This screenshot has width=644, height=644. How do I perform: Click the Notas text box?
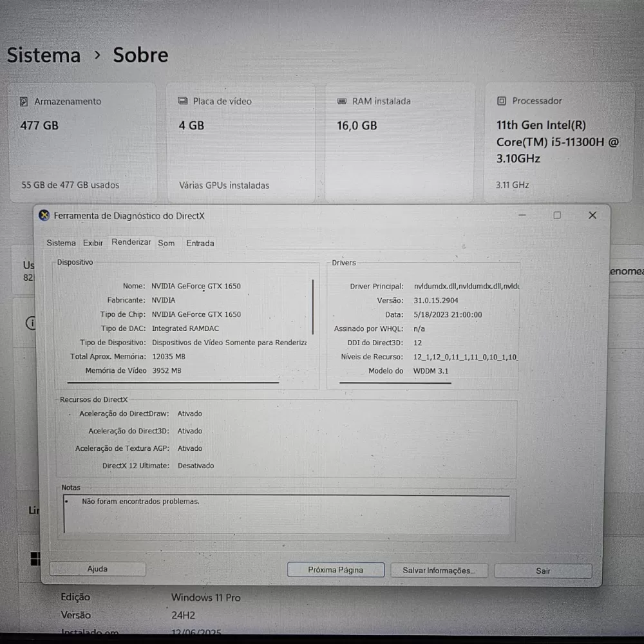[x=287, y=514]
